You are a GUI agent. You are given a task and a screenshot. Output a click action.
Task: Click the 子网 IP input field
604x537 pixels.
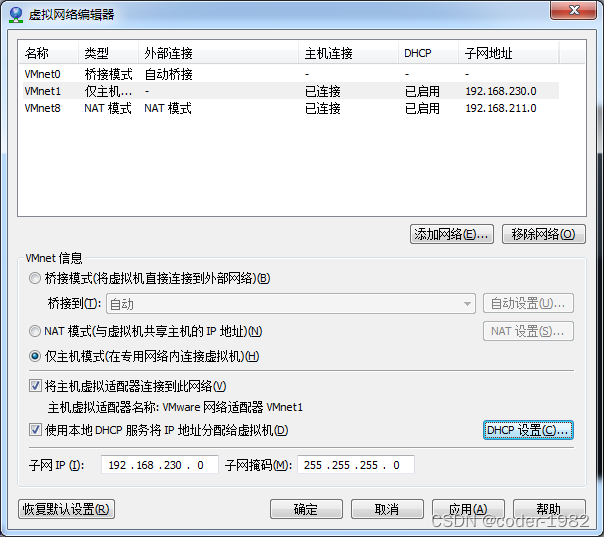[x=159, y=465]
